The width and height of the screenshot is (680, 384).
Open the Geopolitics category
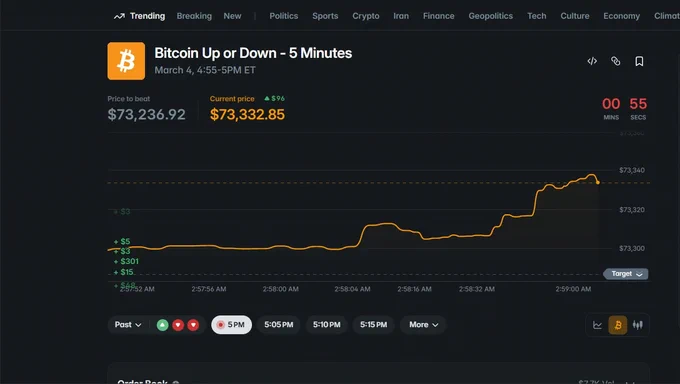(x=490, y=16)
